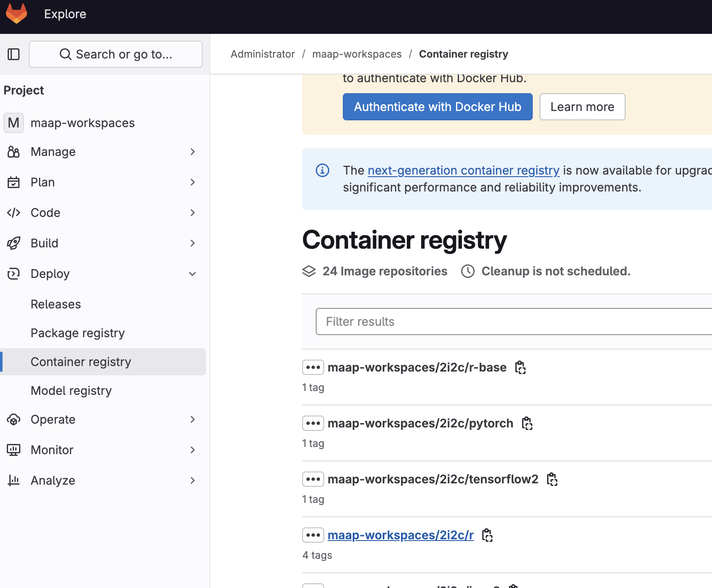Expand the Monitor section chevron

click(x=192, y=450)
